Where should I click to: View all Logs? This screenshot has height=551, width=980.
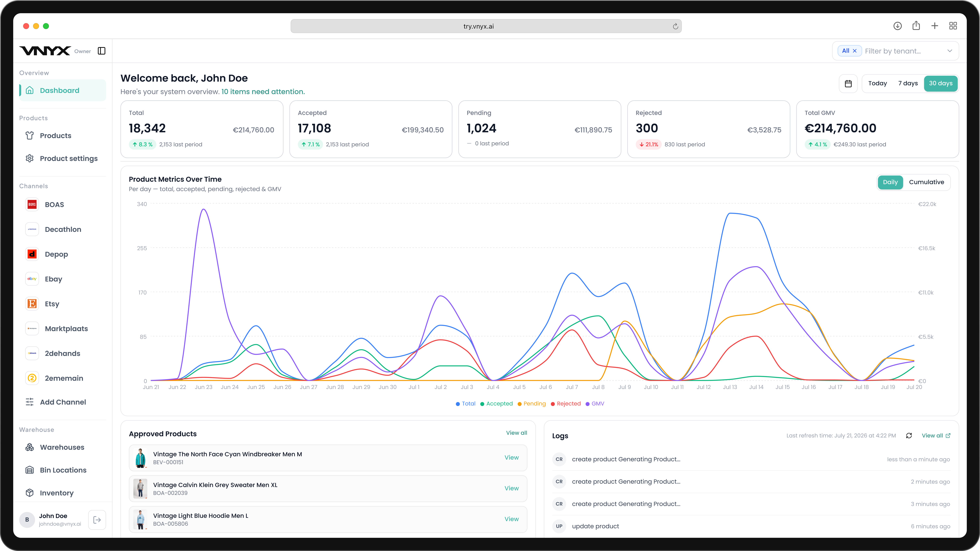(936, 436)
